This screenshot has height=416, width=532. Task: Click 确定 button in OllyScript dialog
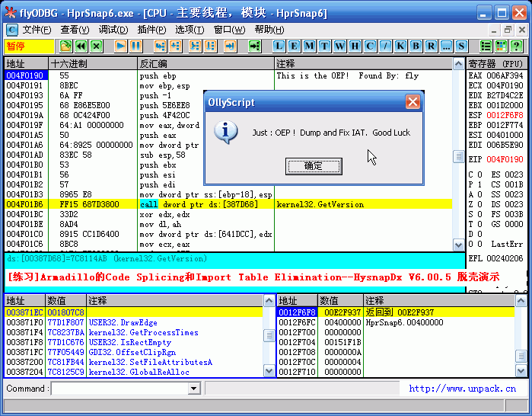click(x=313, y=165)
